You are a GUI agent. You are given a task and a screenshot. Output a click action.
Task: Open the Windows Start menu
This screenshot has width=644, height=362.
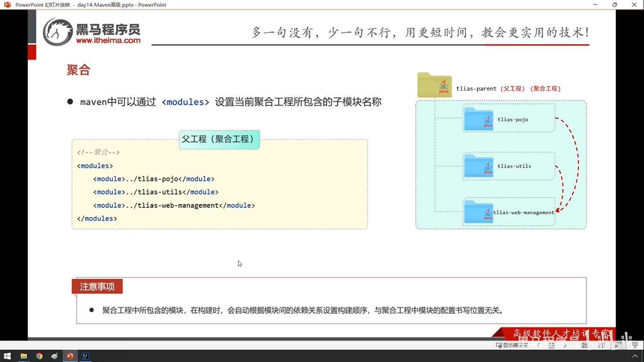pyautogui.click(x=8, y=356)
